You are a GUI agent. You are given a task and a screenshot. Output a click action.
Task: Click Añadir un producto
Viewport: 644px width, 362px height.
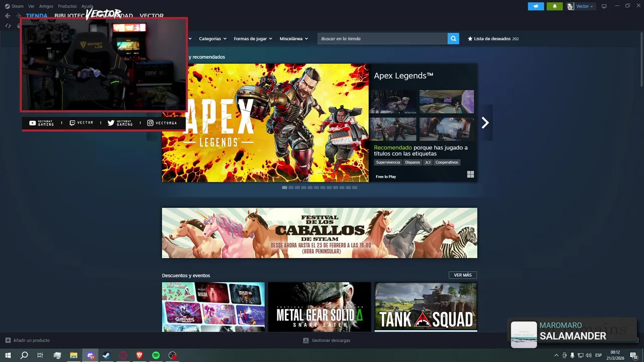tap(31, 340)
